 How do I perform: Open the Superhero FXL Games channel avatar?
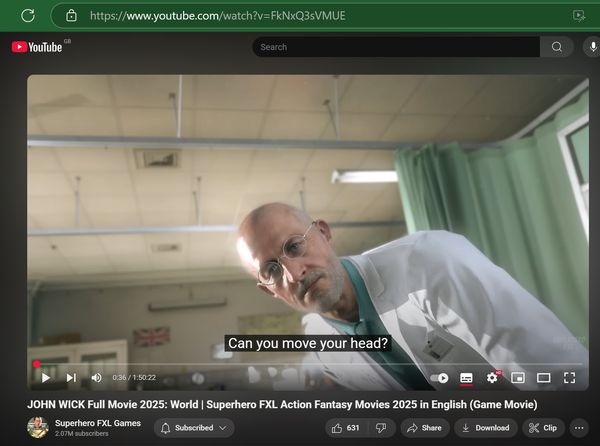pos(38,428)
